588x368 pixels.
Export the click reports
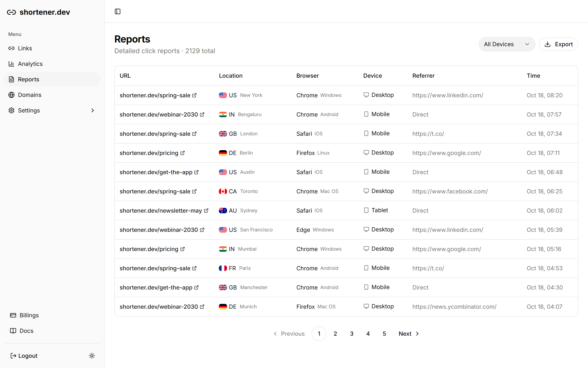coord(558,44)
